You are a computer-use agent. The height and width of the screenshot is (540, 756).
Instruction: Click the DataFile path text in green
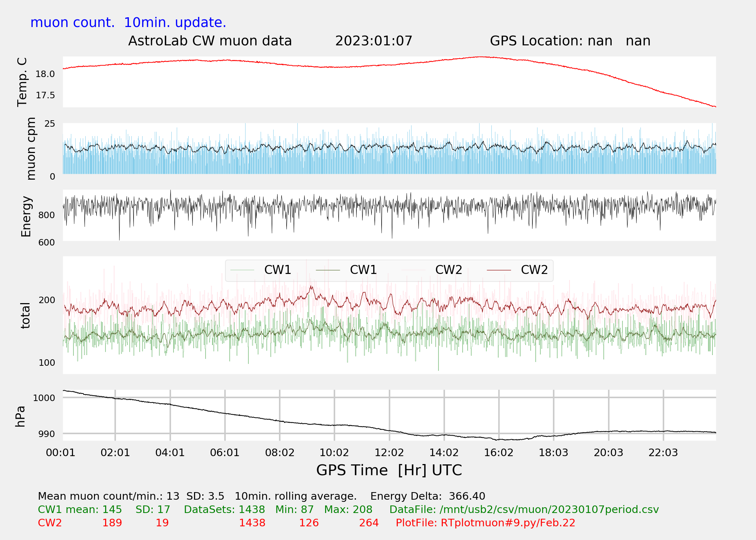(x=524, y=509)
